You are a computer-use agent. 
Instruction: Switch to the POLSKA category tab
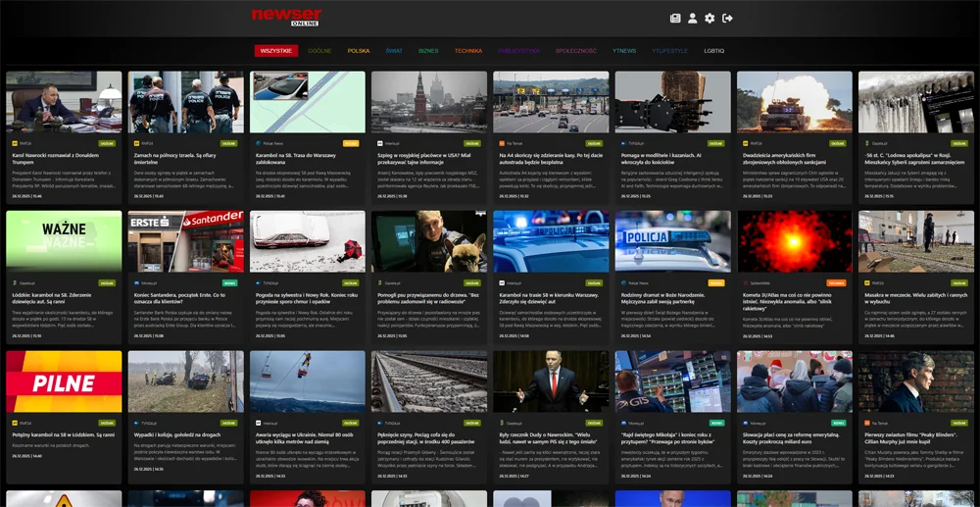(x=359, y=50)
